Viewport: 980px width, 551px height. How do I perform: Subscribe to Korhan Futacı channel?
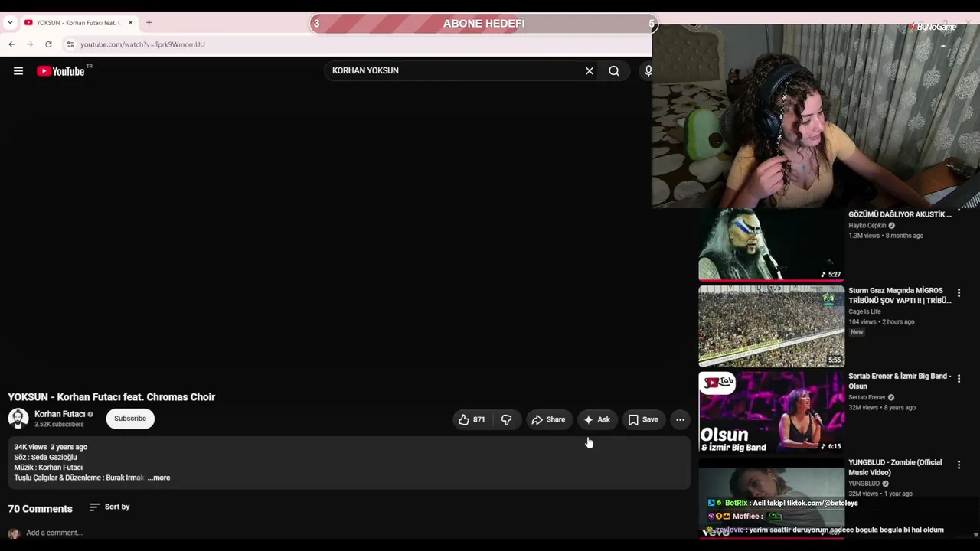point(130,419)
